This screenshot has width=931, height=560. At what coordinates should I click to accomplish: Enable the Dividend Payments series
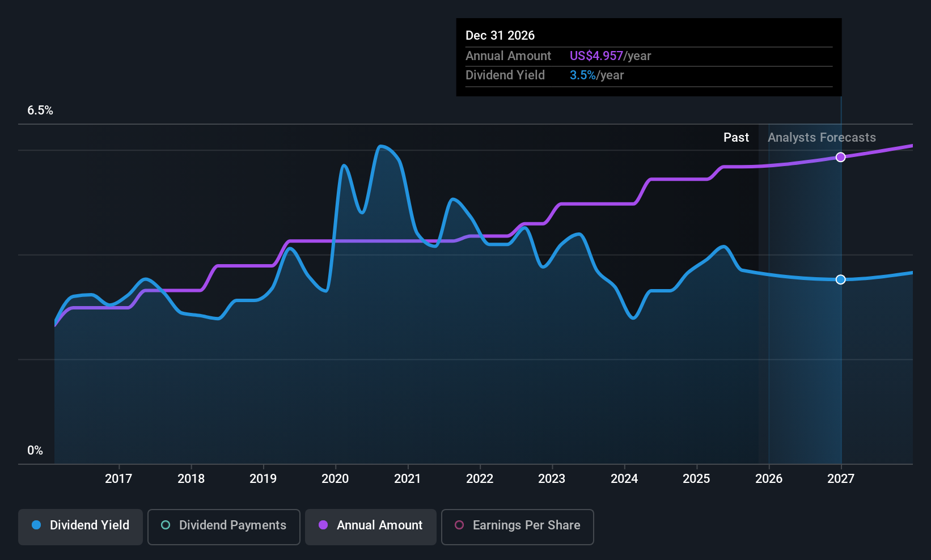(223, 527)
